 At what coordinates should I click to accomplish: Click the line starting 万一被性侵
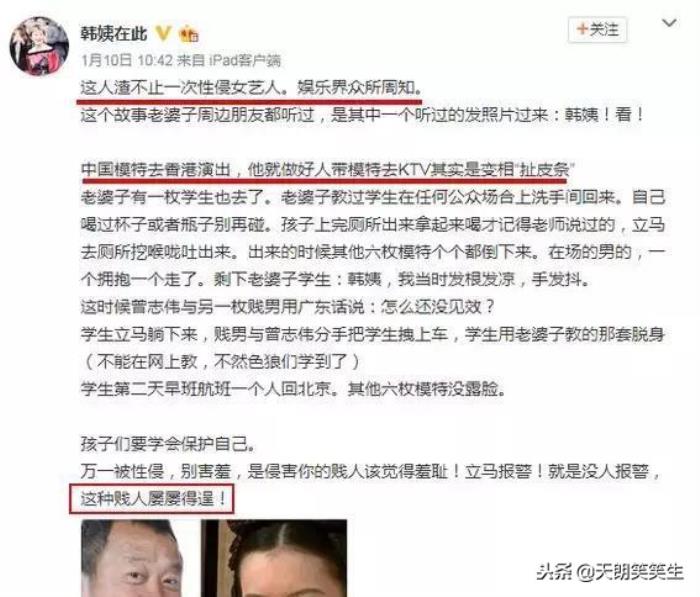[371, 471]
